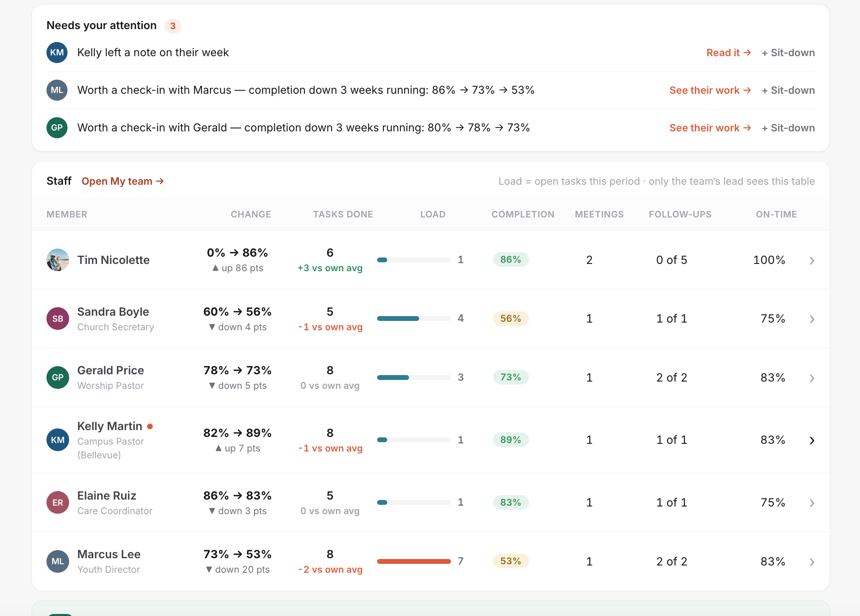Screen dimensions: 860x616
Task: Click the COMPLETION column header
Action: pyautogui.click(x=523, y=214)
